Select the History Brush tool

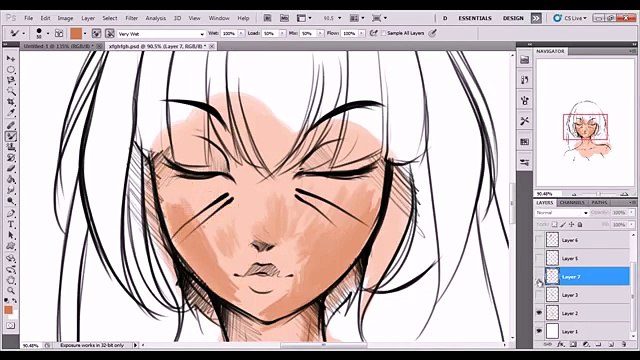point(11,158)
